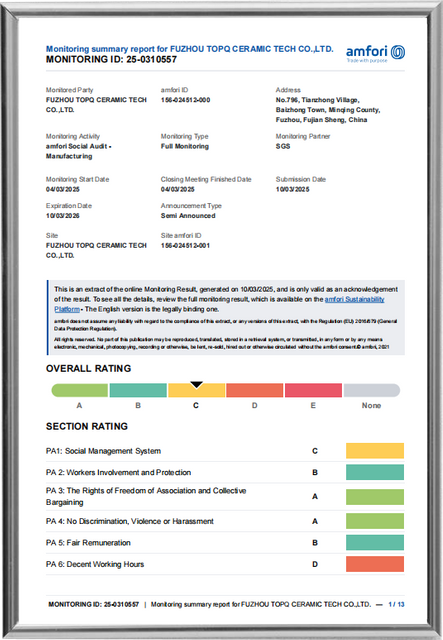Select the grey None rating segment
This screenshot has width=443, height=640.
pos(372,390)
